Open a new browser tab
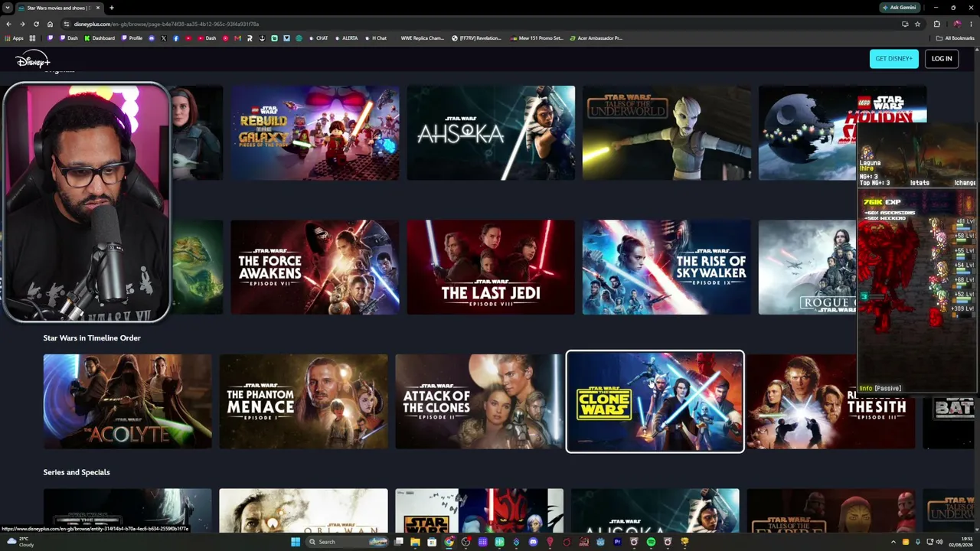The image size is (980, 551). [111, 8]
